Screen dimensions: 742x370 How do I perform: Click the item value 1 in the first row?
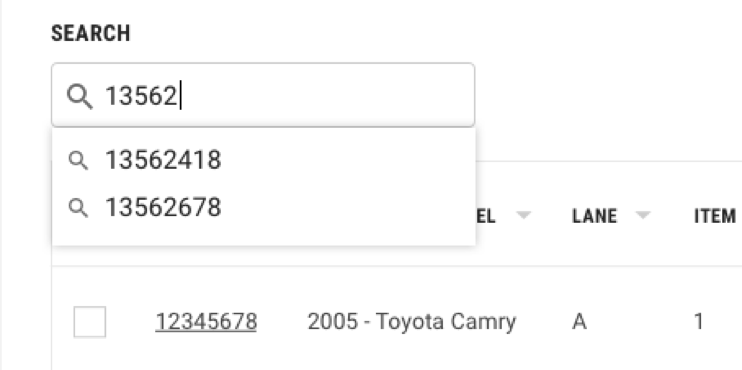[698, 322]
